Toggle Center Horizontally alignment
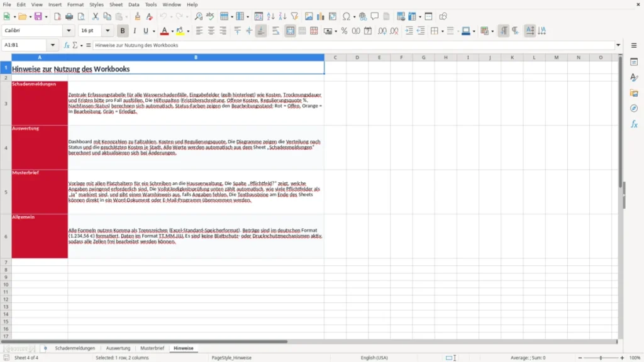644x362 pixels. click(x=211, y=31)
